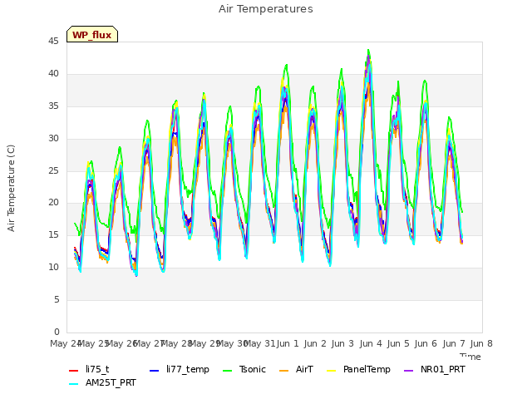Viewport: 532px width, 399px height.
Task: Click the red li75_t legend color marker
Action: 74,371
